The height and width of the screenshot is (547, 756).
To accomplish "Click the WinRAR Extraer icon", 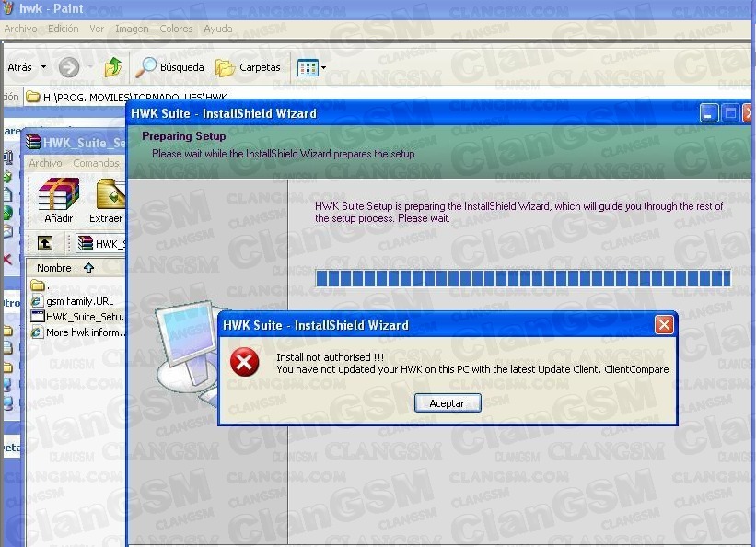I will pos(108,200).
